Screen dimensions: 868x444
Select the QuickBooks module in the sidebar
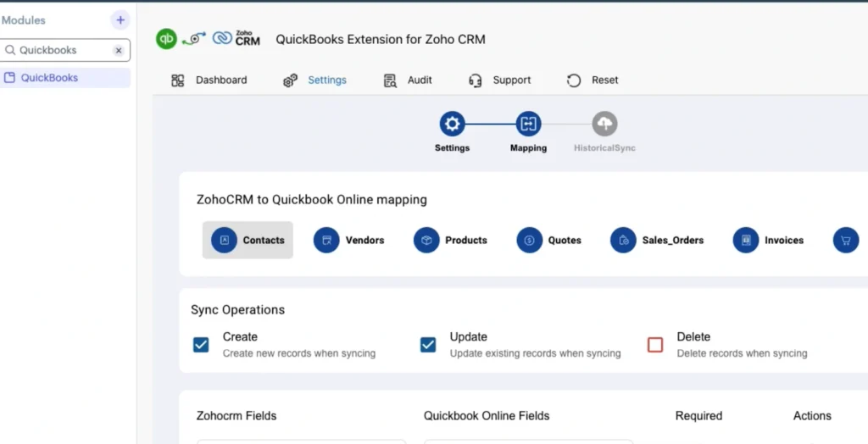point(65,78)
